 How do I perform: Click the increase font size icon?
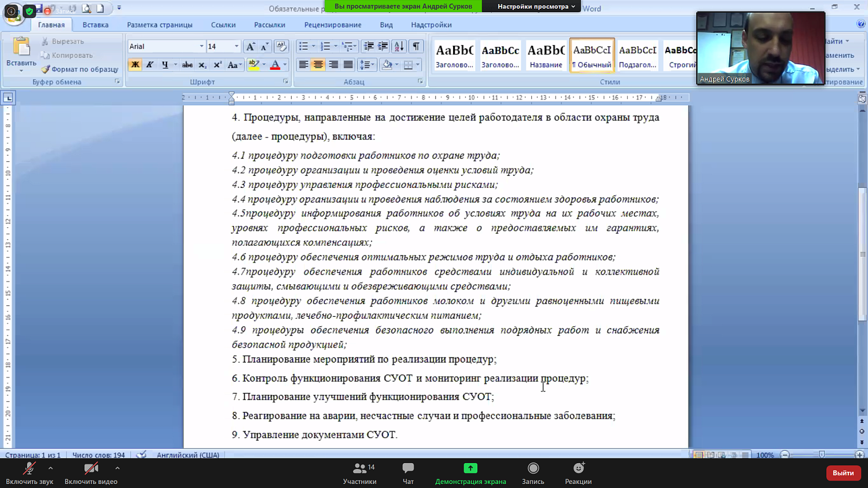(250, 46)
